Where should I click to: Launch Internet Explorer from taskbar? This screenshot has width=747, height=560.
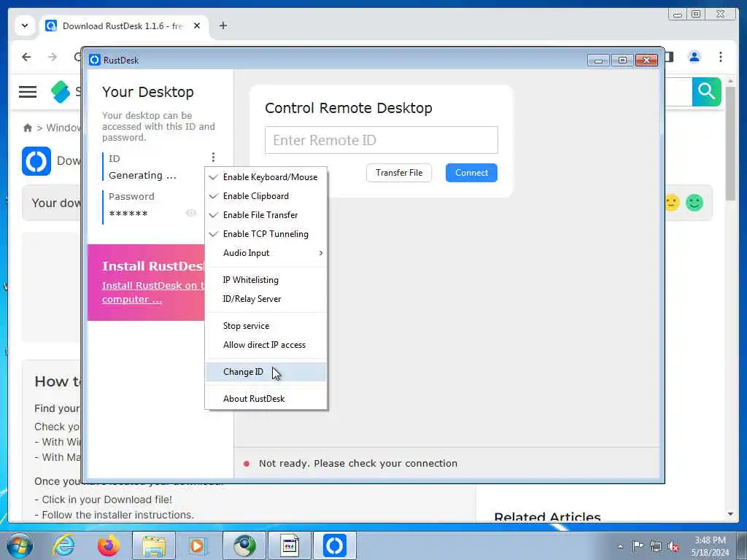64,545
